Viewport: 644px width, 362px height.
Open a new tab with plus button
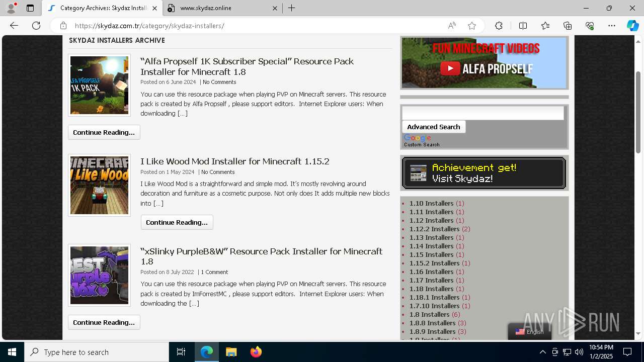coord(291,8)
